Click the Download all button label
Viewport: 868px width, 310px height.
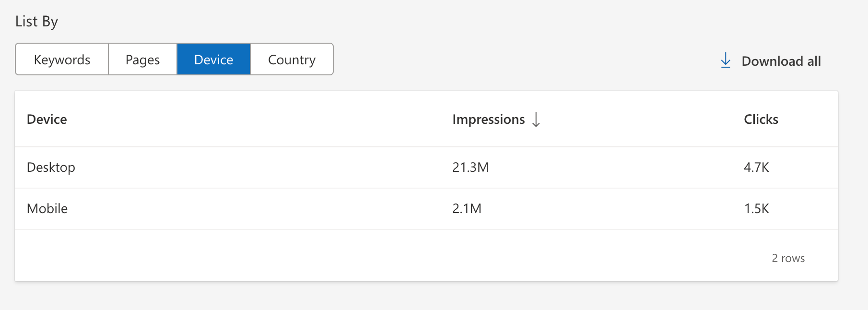click(x=781, y=61)
